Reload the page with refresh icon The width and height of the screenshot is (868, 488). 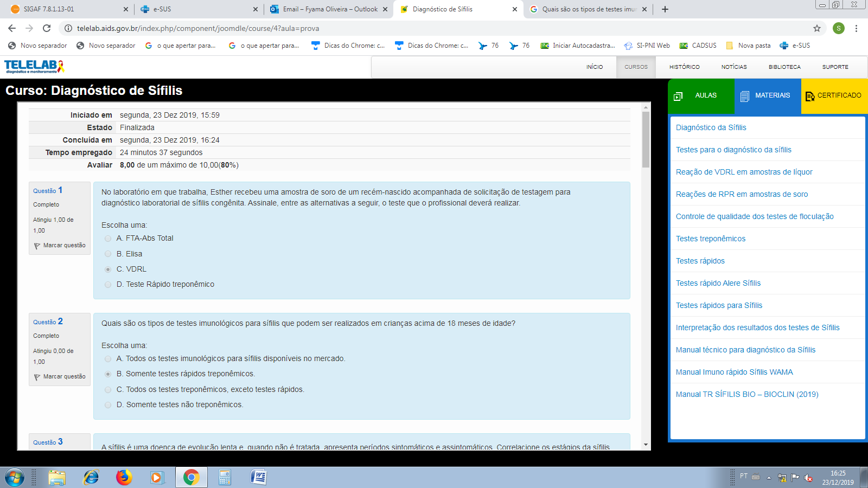(x=47, y=28)
